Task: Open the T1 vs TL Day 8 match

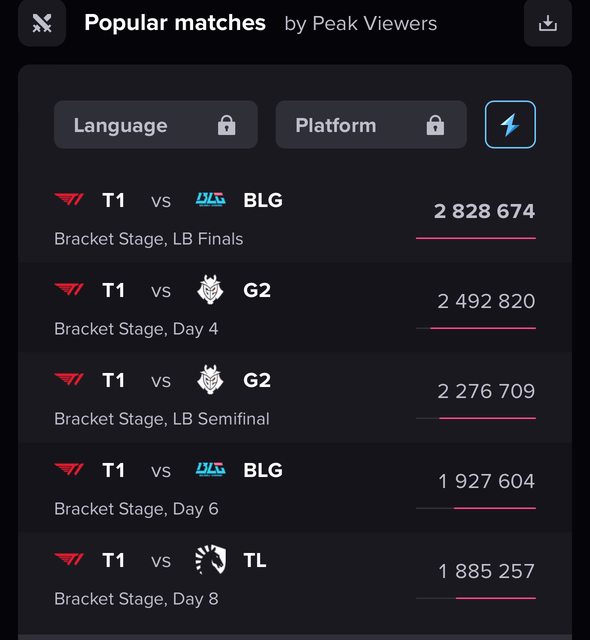Action: click(x=295, y=579)
